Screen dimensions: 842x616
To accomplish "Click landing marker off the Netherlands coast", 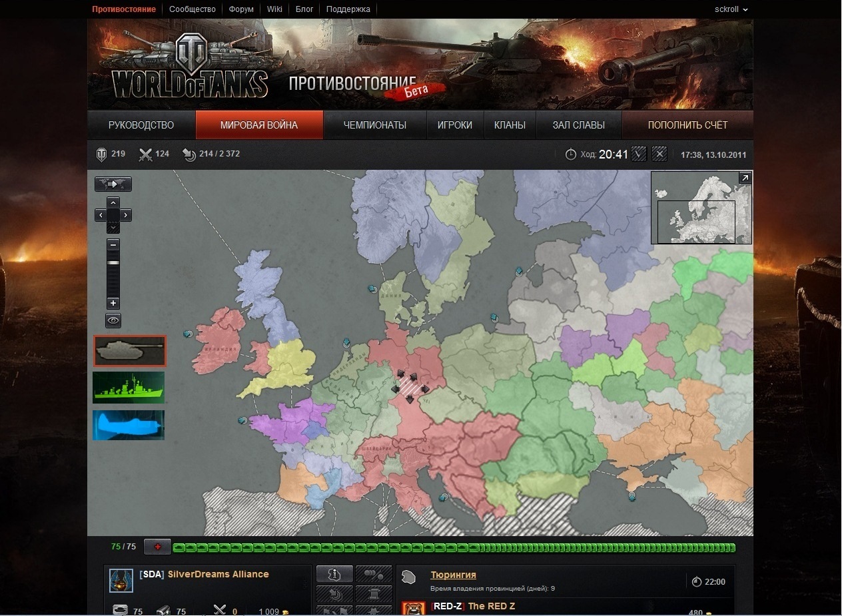I will point(346,343).
